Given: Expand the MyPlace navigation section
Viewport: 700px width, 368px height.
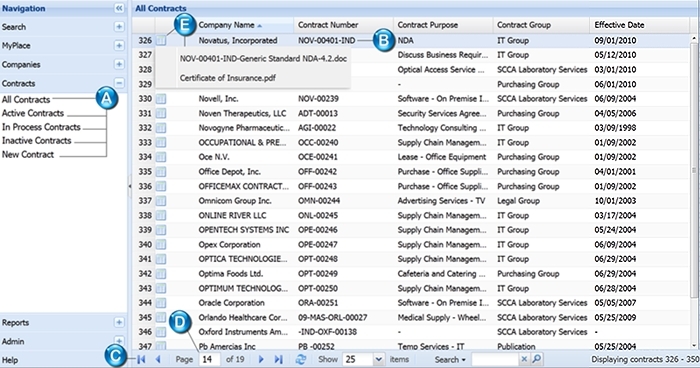Looking at the screenshot, I should (x=119, y=46).
